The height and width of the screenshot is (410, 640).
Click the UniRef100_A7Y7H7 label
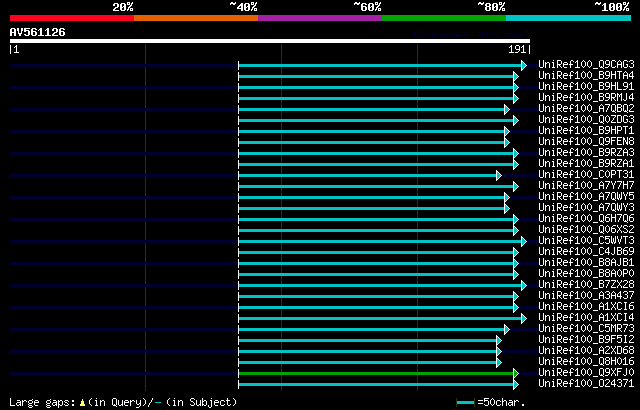tap(586, 186)
